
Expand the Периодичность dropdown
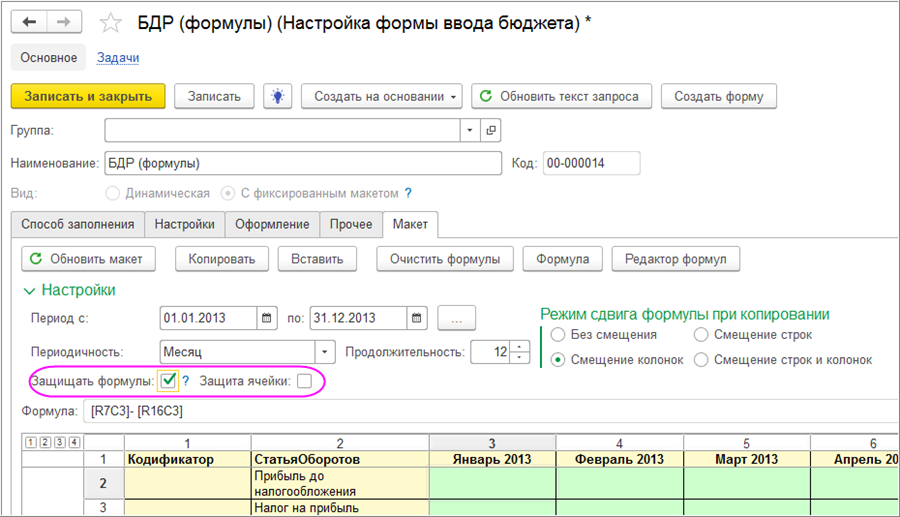324,352
